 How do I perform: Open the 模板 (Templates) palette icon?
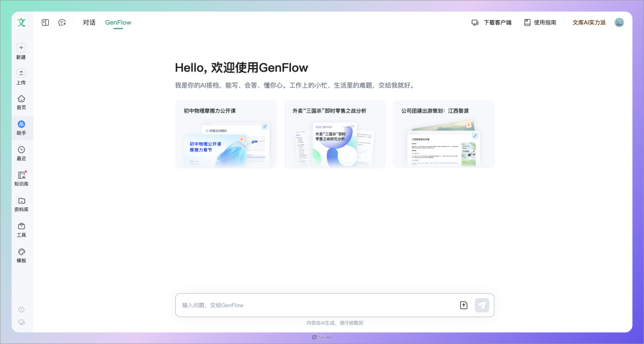coord(21,252)
